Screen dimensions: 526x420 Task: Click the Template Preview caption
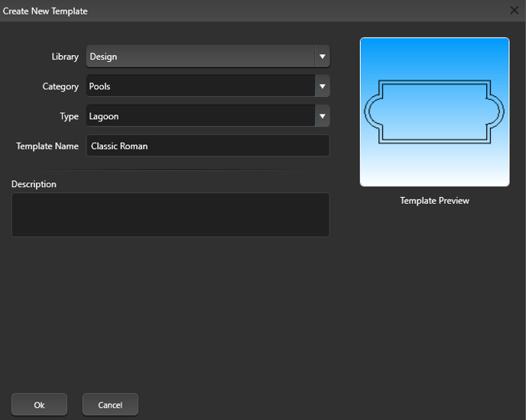[x=434, y=200]
